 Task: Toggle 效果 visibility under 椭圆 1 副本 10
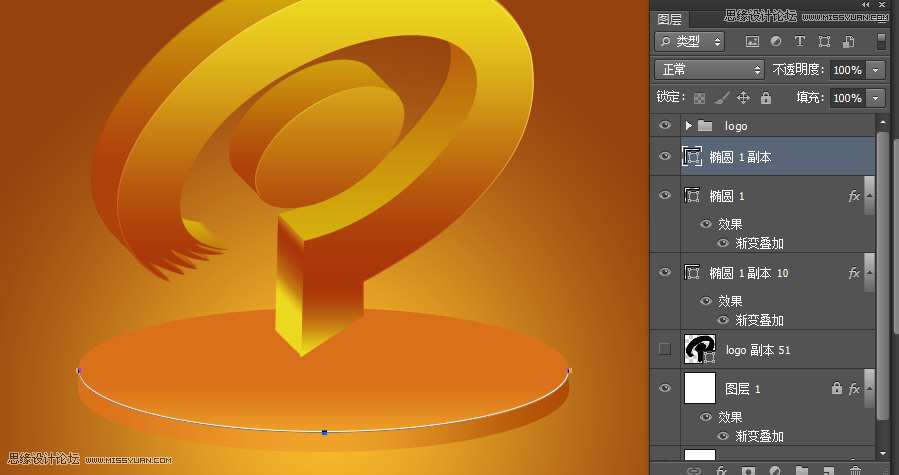[x=706, y=301]
